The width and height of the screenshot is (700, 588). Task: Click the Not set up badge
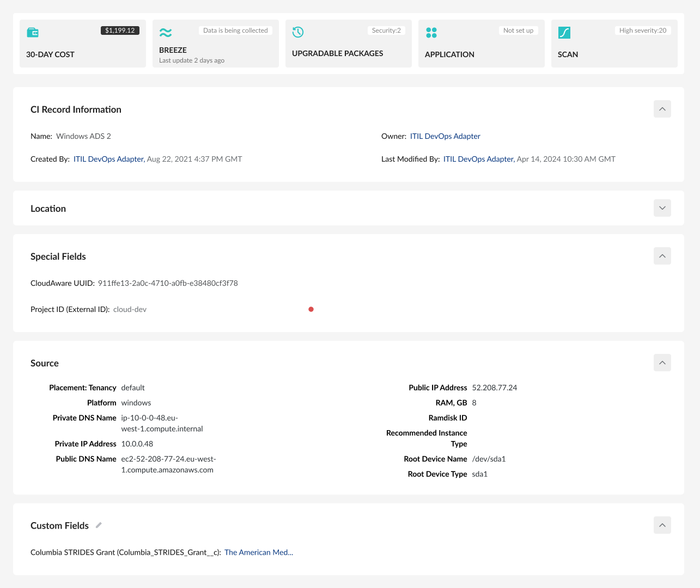pyautogui.click(x=518, y=30)
